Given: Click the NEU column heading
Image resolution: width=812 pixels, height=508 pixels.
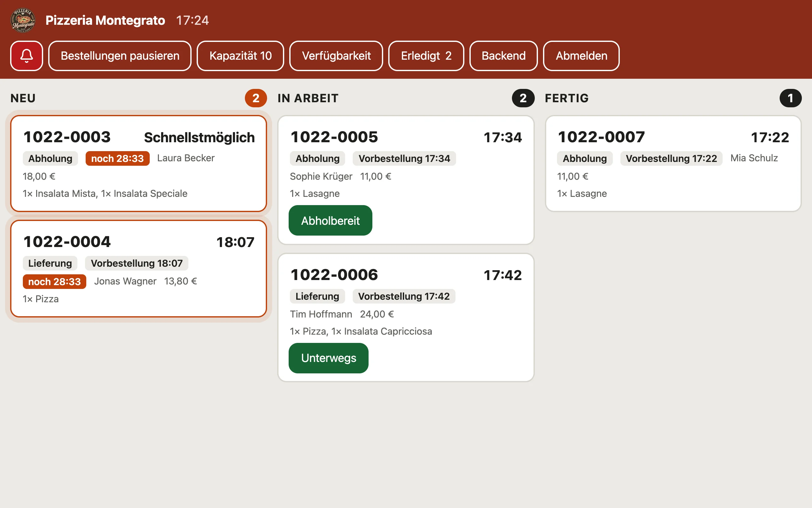Looking at the screenshot, I should point(23,98).
